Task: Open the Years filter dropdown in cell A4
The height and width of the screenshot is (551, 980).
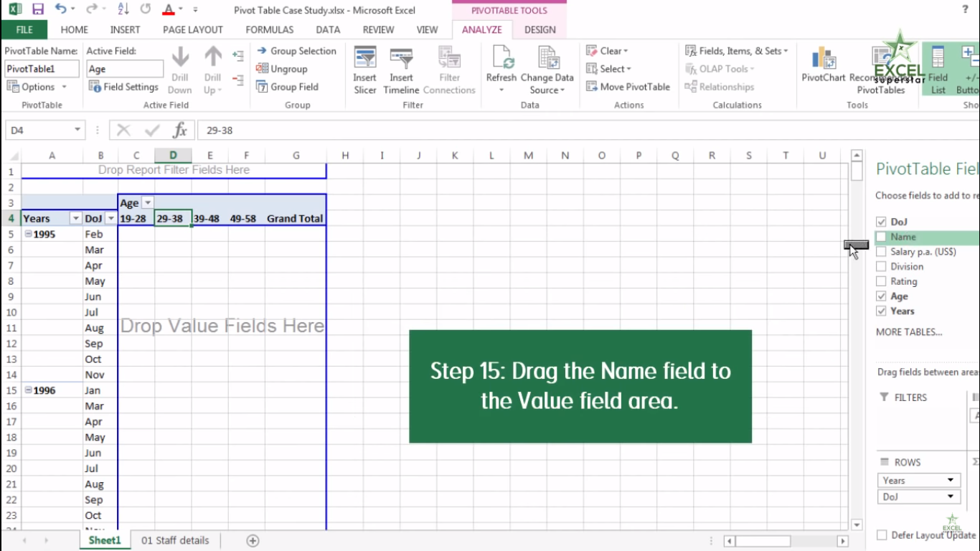Action: (75, 218)
